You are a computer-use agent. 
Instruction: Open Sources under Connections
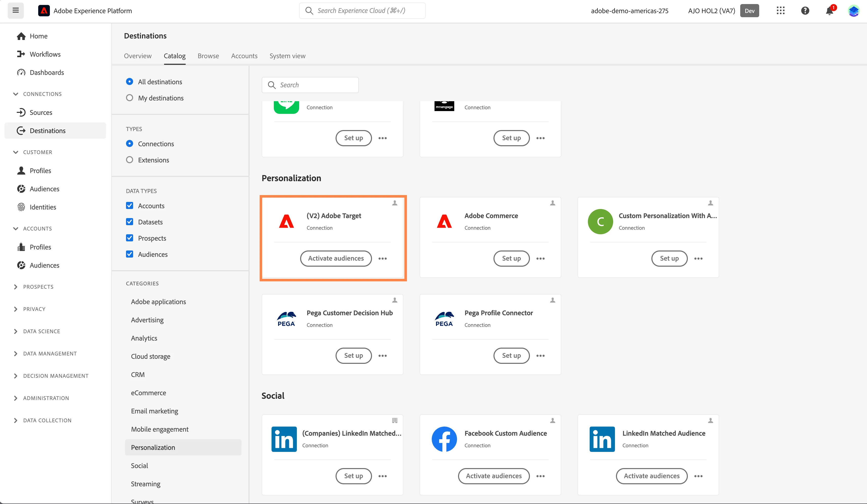(x=41, y=113)
